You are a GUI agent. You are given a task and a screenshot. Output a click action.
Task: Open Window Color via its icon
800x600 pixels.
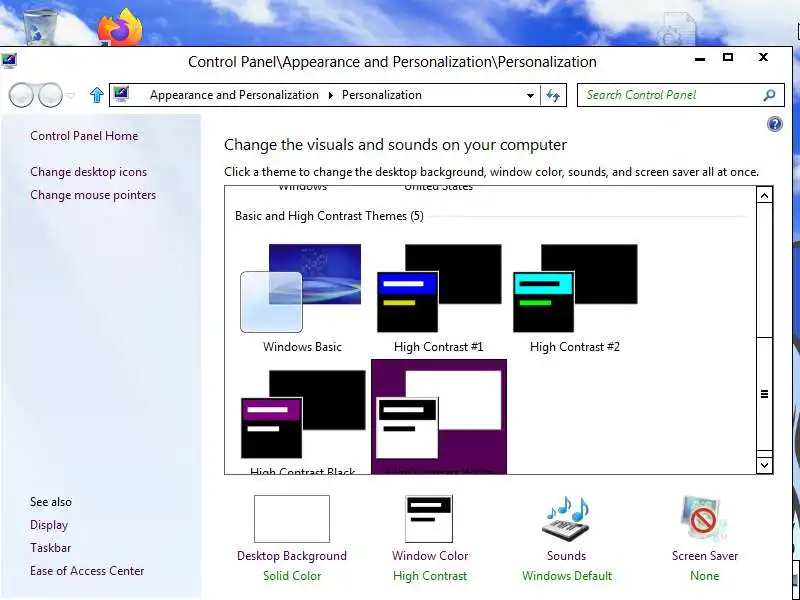click(x=429, y=519)
